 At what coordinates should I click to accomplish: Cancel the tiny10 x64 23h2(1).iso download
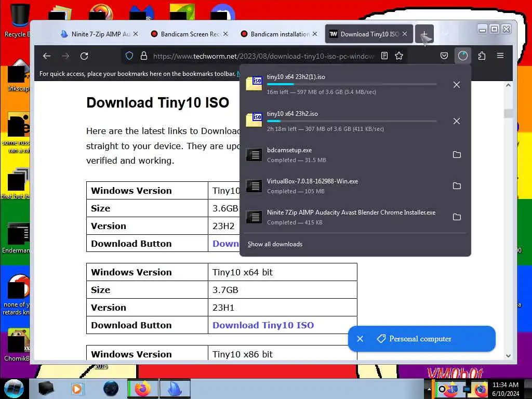coord(457,85)
